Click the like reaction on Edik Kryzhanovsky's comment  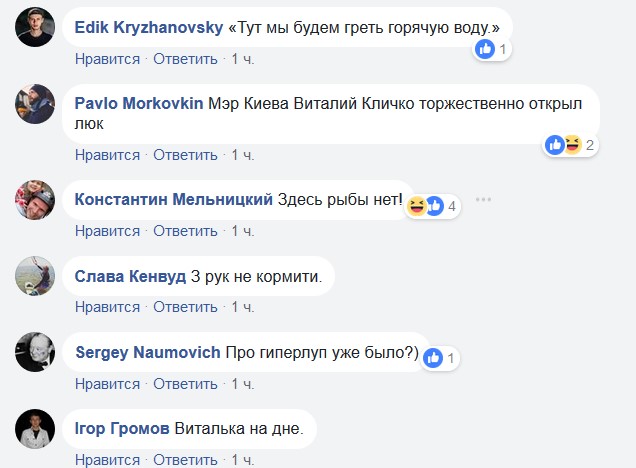(x=486, y=48)
